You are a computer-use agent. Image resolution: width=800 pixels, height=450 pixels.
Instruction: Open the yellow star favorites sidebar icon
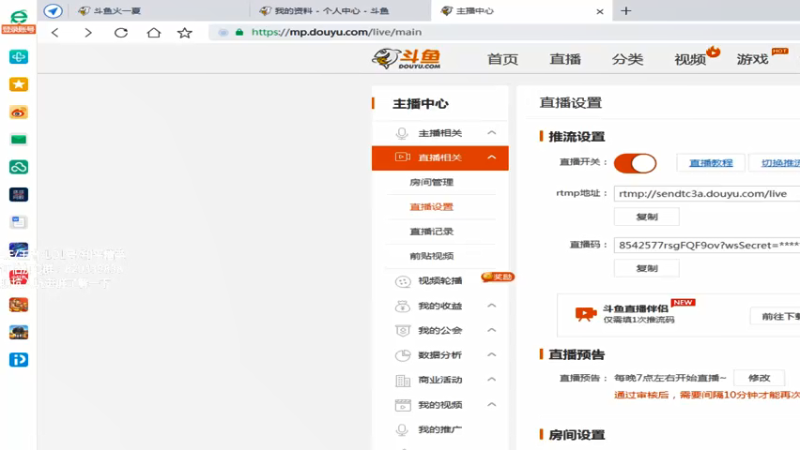pos(18,84)
